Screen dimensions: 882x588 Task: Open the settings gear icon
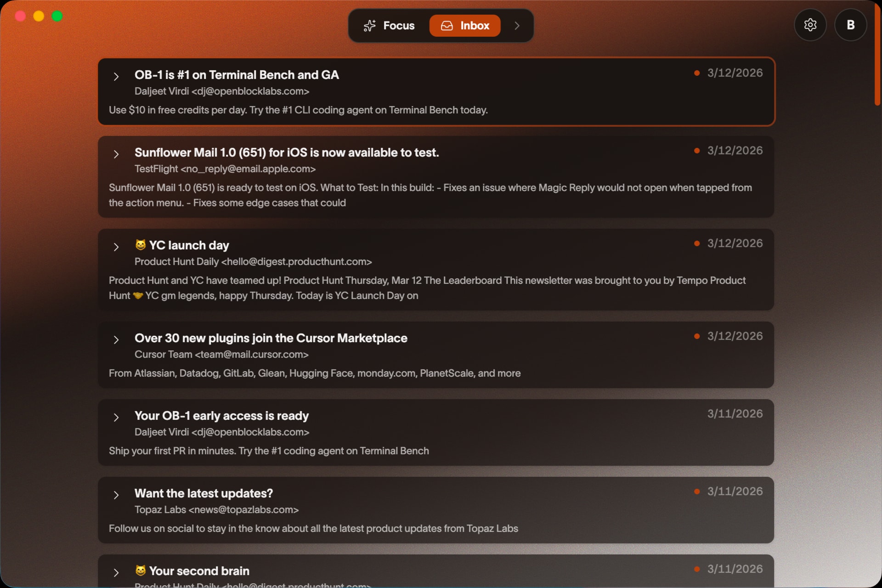point(810,25)
